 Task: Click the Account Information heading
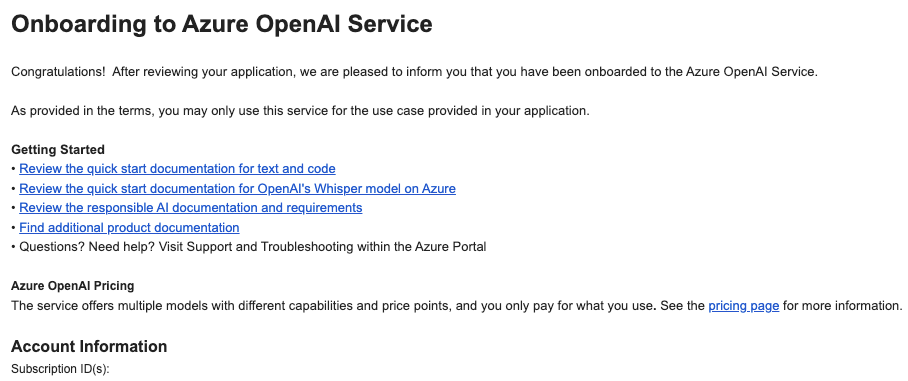click(89, 346)
